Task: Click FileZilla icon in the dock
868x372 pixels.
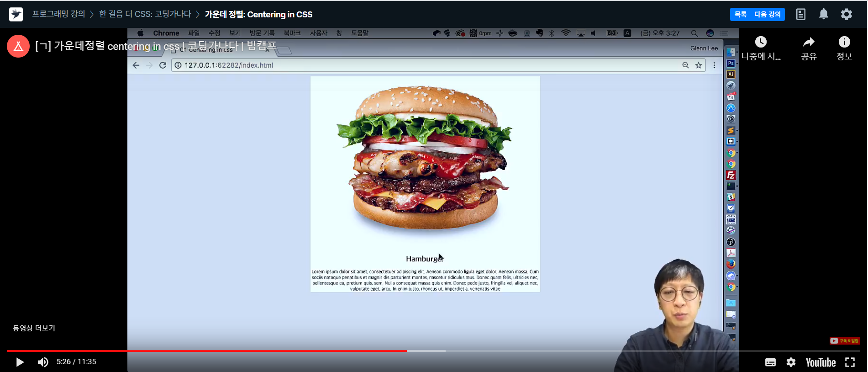Action: point(731,175)
